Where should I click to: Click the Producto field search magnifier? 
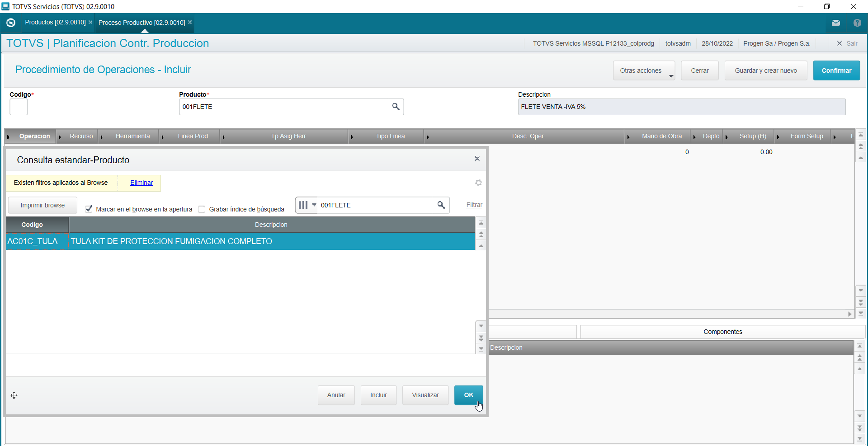[x=396, y=107]
